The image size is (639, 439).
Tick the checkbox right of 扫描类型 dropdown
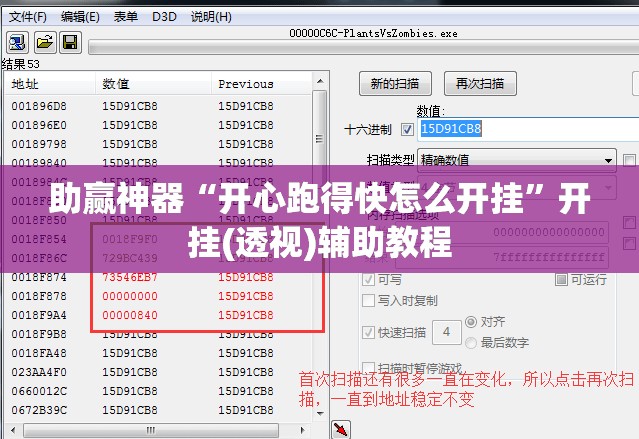click(x=629, y=160)
